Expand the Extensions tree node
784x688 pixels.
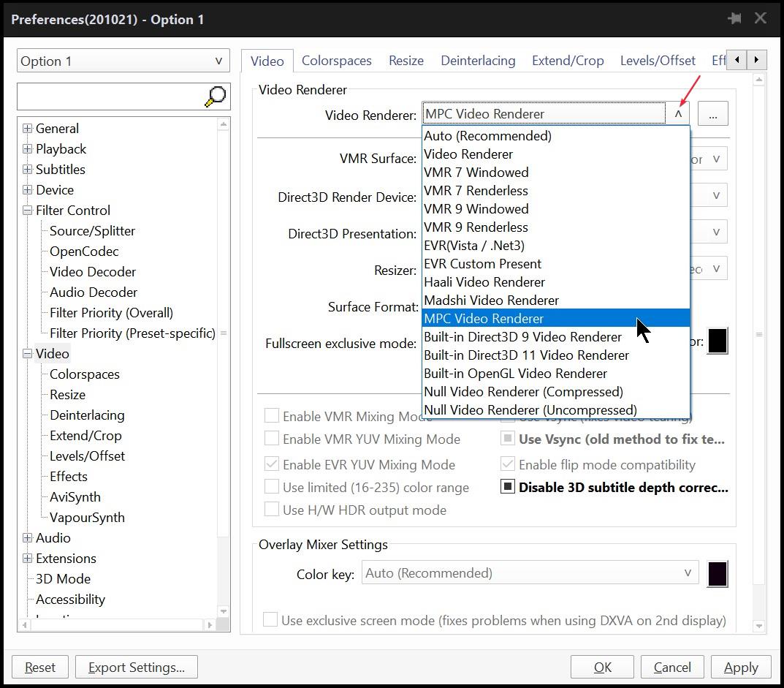(x=28, y=559)
